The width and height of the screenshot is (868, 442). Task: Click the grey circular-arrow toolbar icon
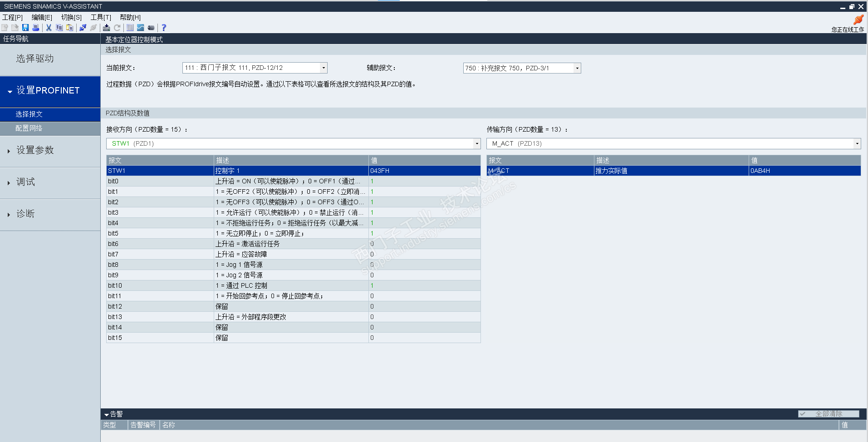(117, 28)
